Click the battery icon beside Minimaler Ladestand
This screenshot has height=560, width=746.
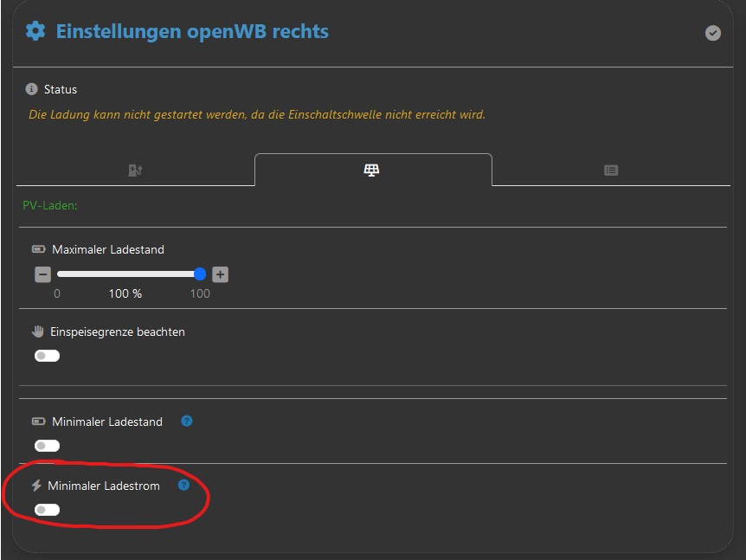[39, 421]
